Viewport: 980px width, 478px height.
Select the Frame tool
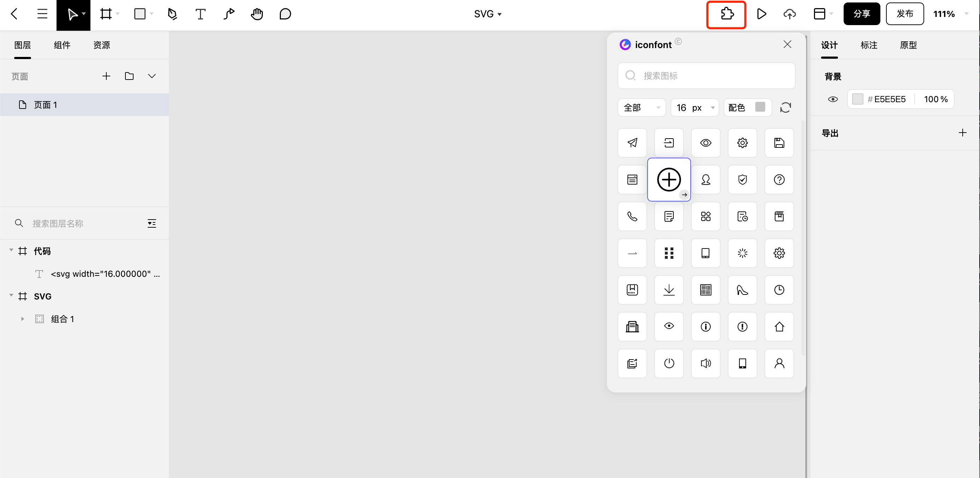[106, 14]
